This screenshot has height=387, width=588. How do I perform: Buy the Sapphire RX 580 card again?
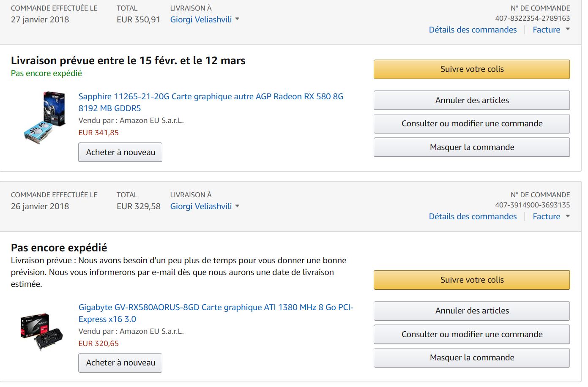tap(120, 153)
